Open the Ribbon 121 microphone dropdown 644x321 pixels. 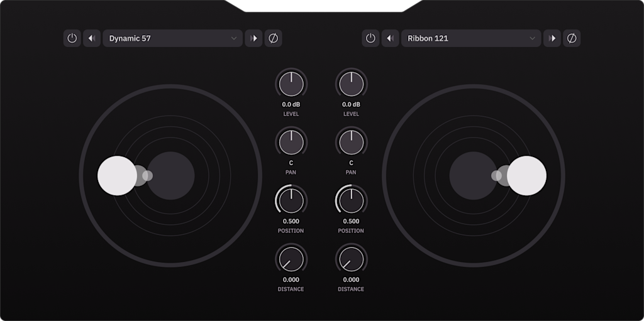pyautogui.click(x=471, y=38)
